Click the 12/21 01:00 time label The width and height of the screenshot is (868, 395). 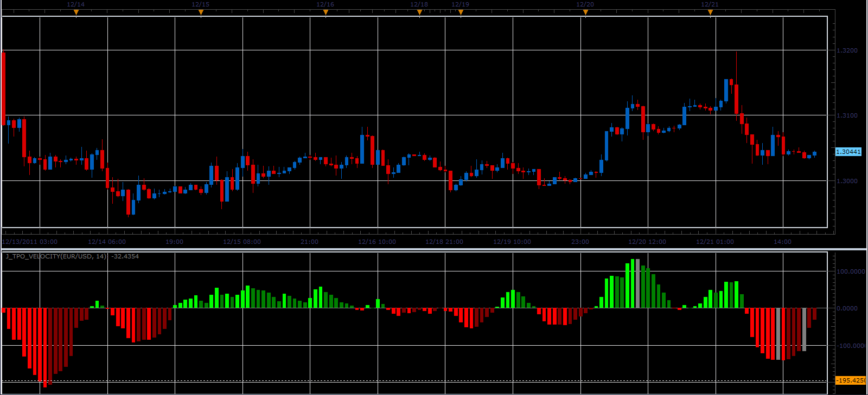click(x=715, y=242)
